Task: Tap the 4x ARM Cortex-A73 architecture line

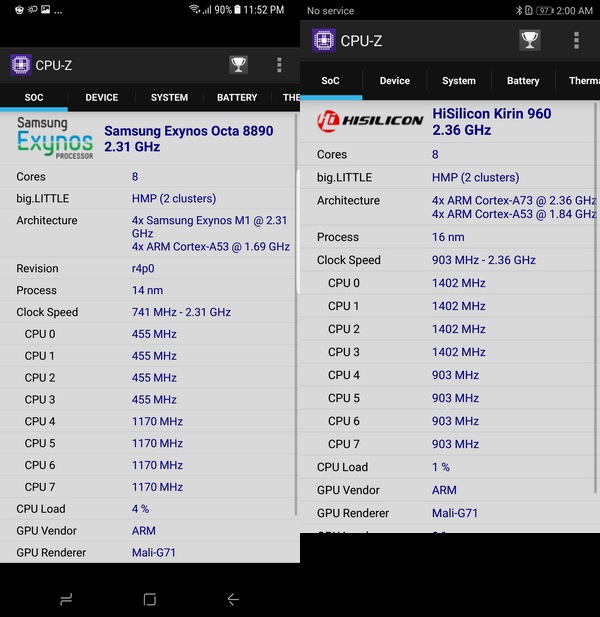Action: coord(514,200)
